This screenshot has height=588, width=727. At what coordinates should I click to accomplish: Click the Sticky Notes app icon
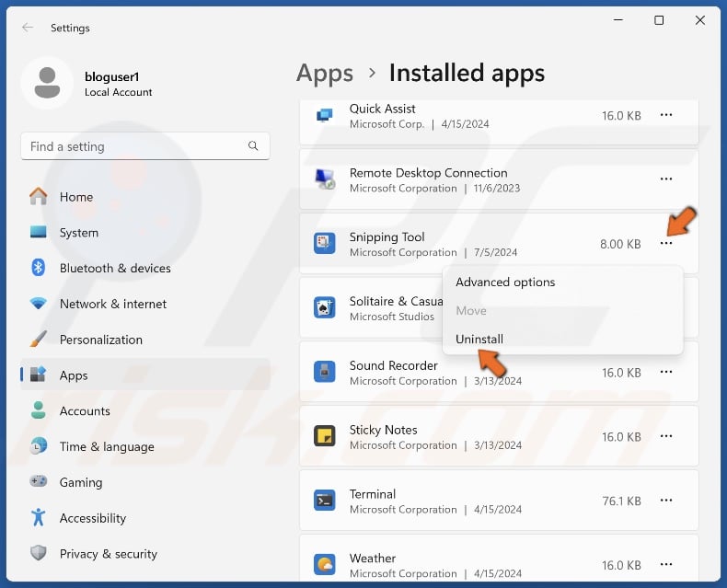tap(325, 436)
